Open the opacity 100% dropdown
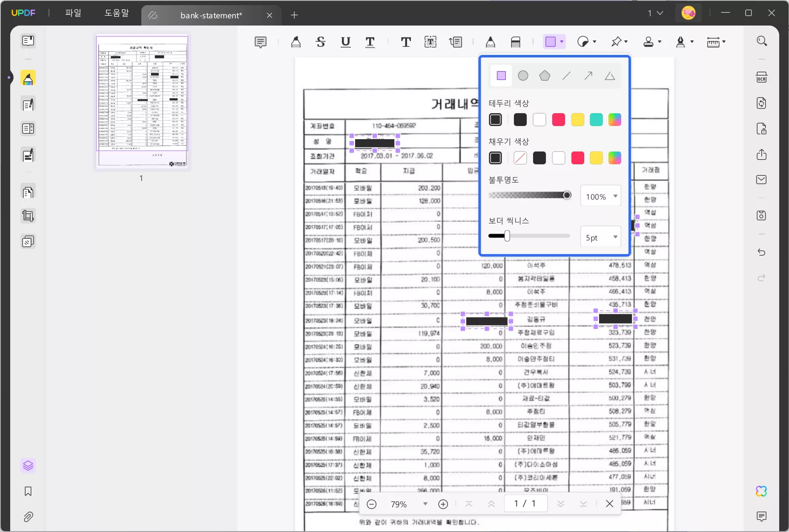The image size is (789, 532). tap(601, 196)
